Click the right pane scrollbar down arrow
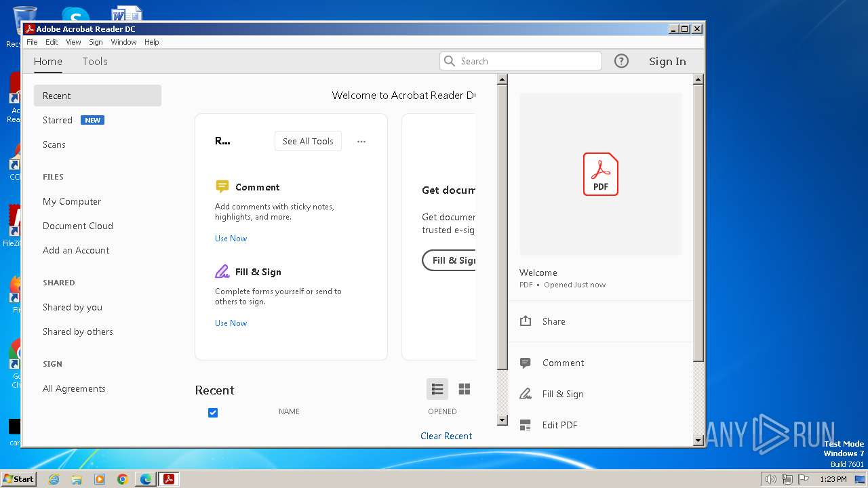 (x=698, y=441)
